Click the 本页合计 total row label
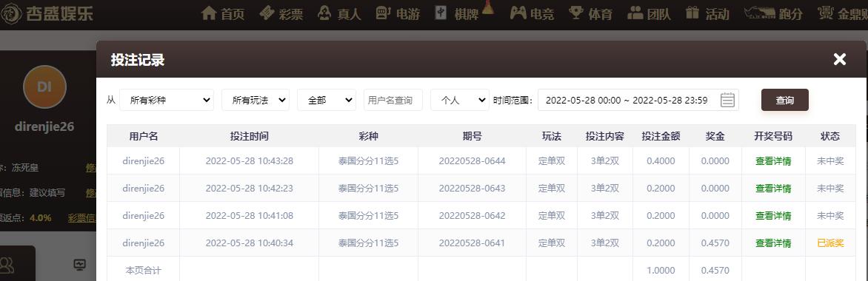 point(144,271)
